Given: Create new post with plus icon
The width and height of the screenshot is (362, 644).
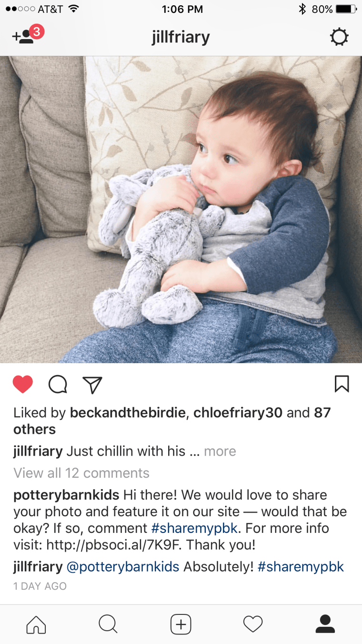Looking at the screenshot, I should coord(181,624).
